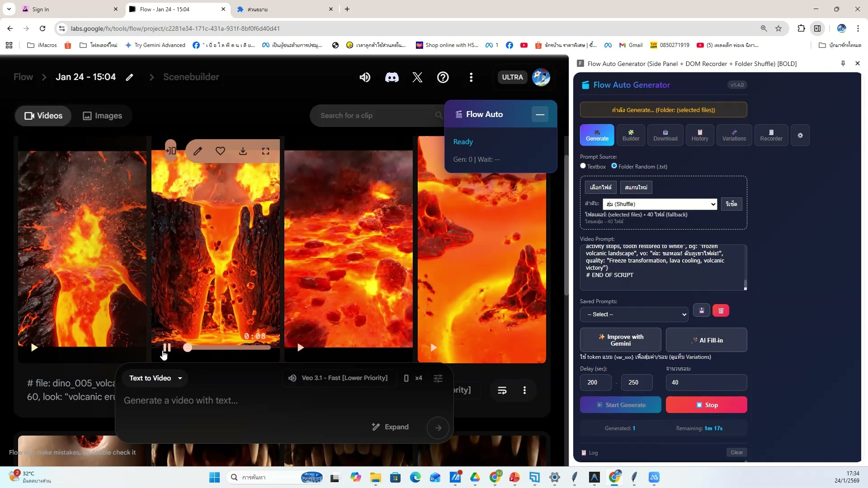
Task: Click Improve with Gemini button
Action: tap(620, 340)
